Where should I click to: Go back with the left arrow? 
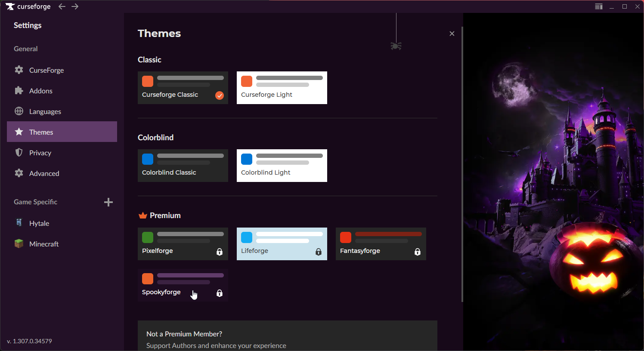coord(62,6)
